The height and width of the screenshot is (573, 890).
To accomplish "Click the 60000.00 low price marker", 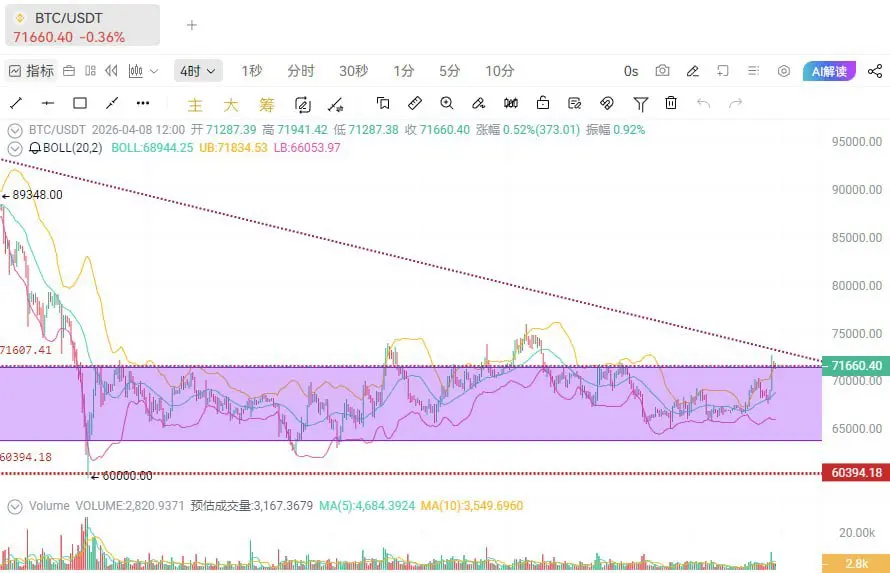I will [122, 476].
